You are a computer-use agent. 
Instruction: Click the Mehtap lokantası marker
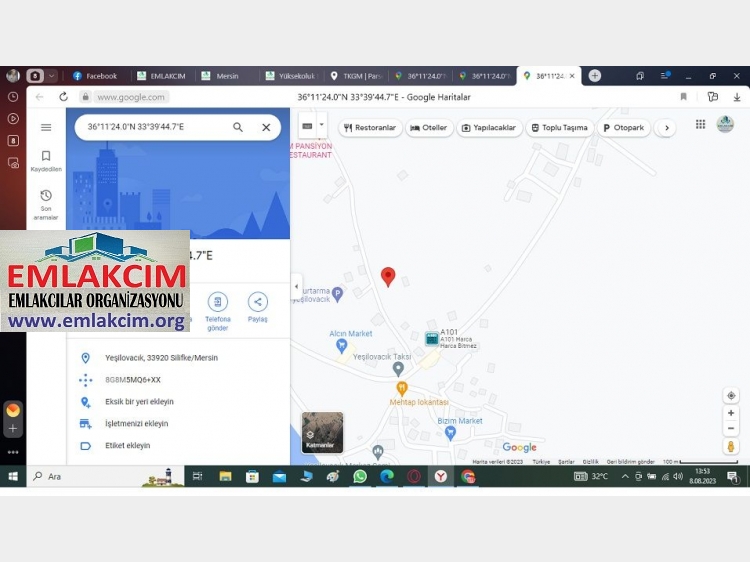[x=402, y=389]
